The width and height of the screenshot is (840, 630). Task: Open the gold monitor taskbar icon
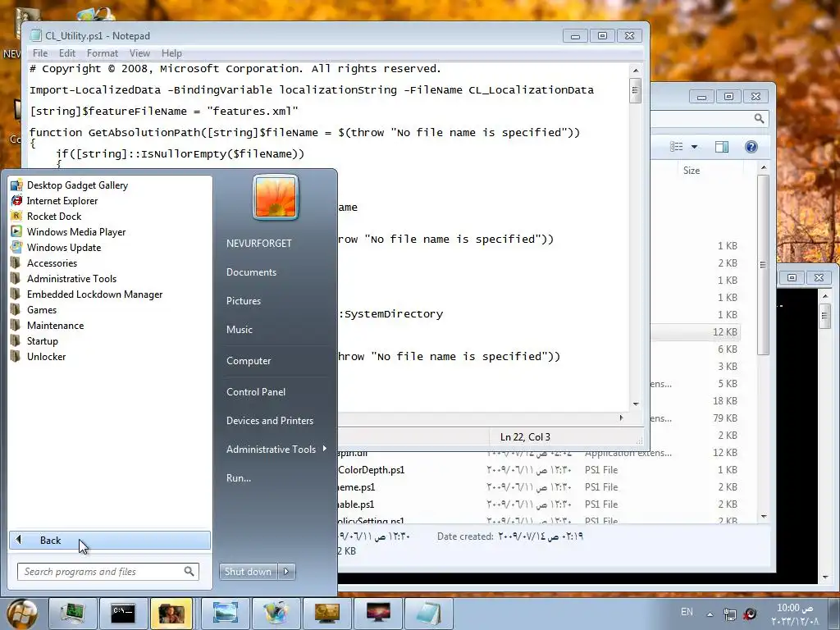tap(327, 613)
